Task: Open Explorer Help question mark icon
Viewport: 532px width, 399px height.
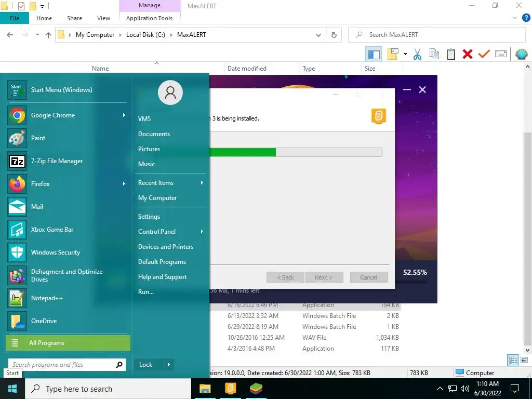Action: coord(526,18)
